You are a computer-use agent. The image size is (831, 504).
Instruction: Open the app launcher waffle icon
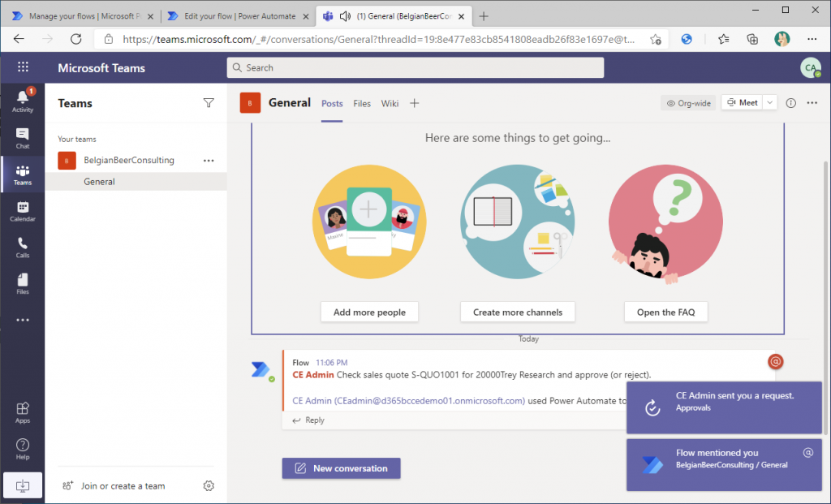point(23,67)
